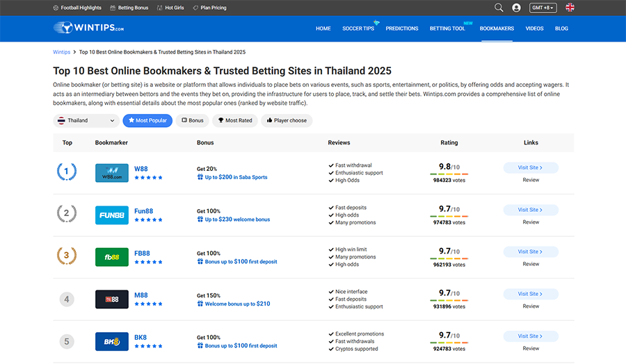
Task: Click gift icon beside Welcome bonus $210
Action: (x=200, y=304)
